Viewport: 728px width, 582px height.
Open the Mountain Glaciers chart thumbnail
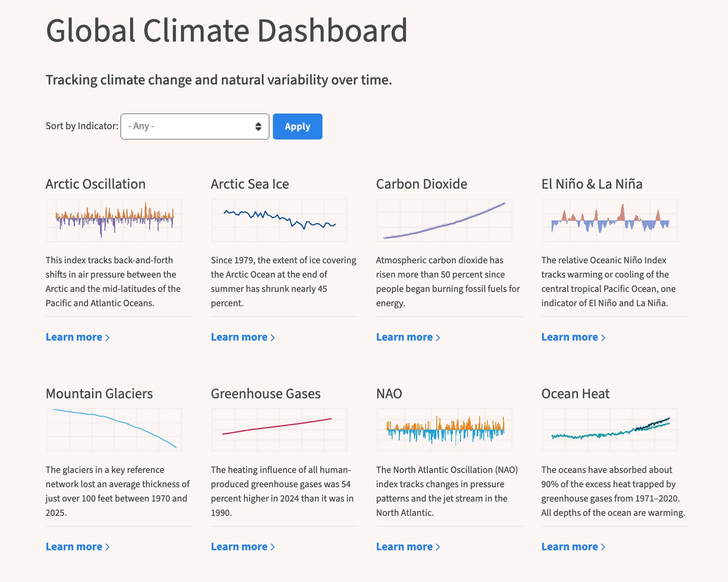pos(114,430)
